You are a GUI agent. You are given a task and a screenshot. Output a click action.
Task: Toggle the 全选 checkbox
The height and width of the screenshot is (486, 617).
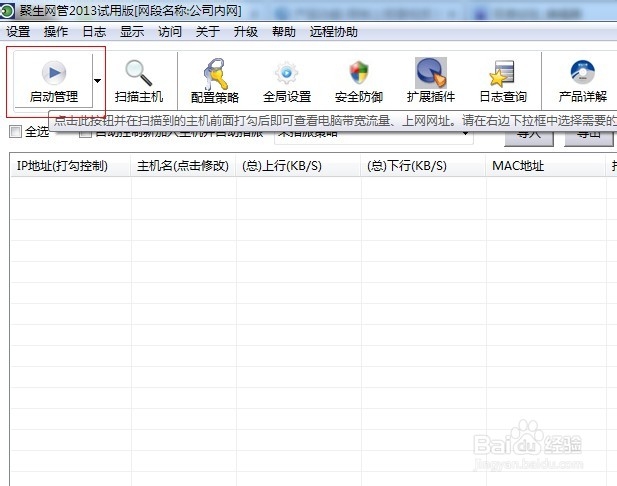[15, 131]
